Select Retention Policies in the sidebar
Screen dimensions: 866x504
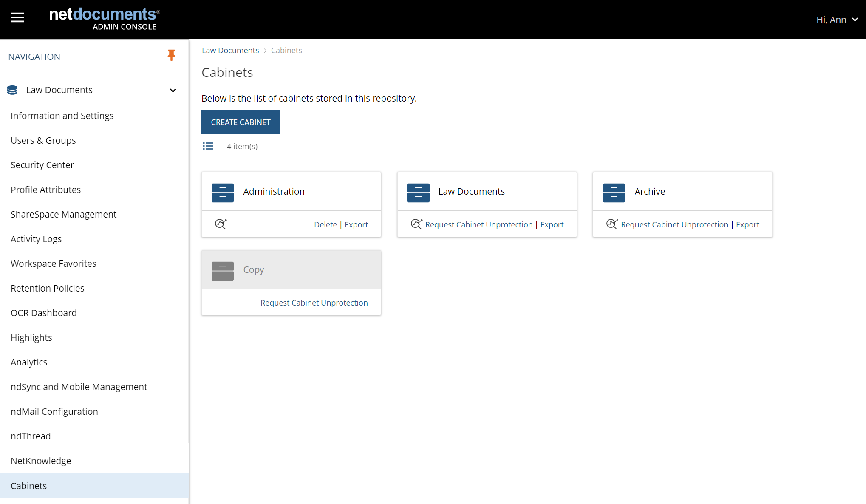47,288
